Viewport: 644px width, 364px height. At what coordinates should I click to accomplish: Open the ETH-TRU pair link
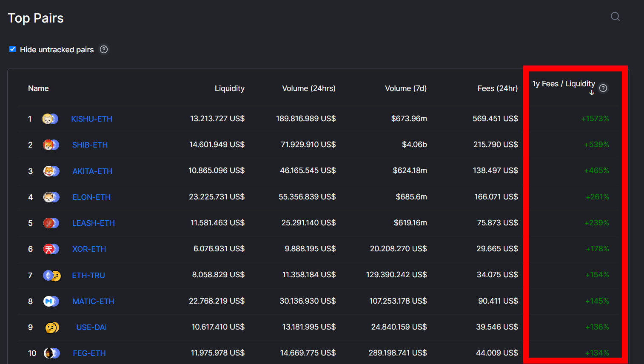(88, 276)
